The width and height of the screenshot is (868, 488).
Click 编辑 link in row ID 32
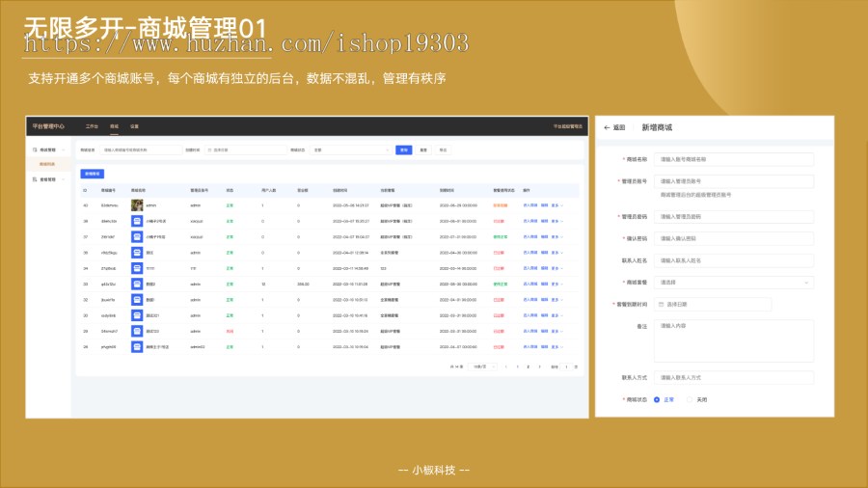point(544,300)
